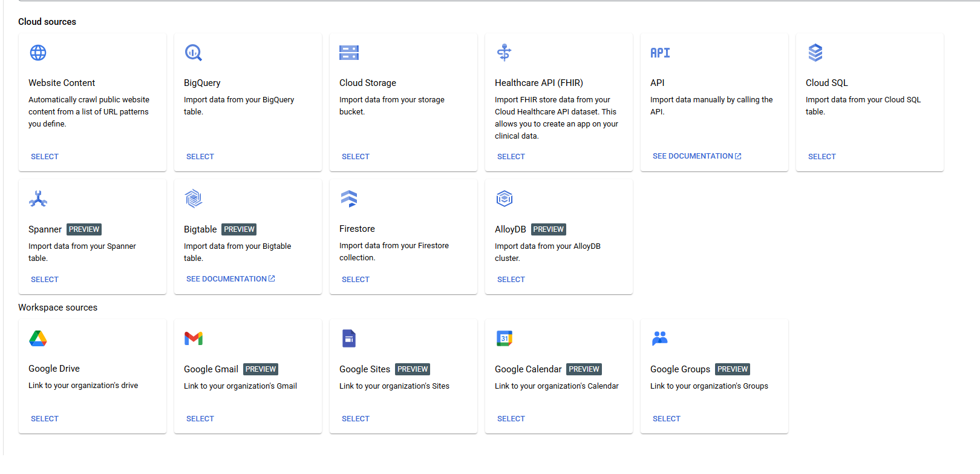Viewport: 980px width, 474px height.
Task: Select Google Gmail workspace source
Action: tap(200, 419)
